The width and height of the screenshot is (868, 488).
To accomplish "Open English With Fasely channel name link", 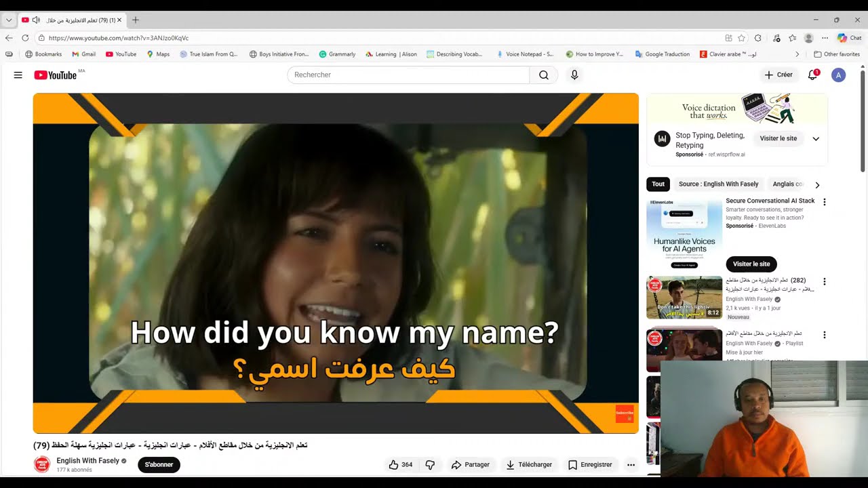I will (x=87, y=461).
